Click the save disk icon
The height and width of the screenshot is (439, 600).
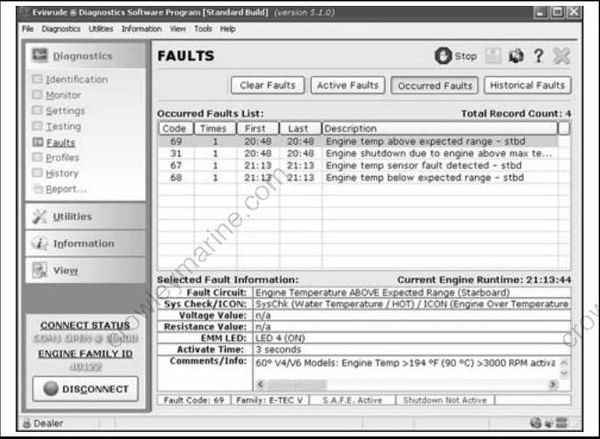pos(494,57)
